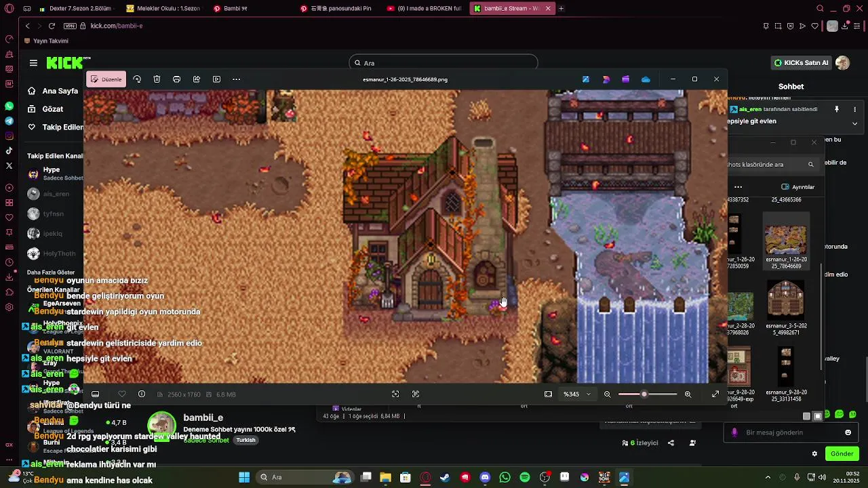Image resolution: width=868 pixels, height=488 pixels.
Task: Open Steam from taskbar
Action: (445, 477)
